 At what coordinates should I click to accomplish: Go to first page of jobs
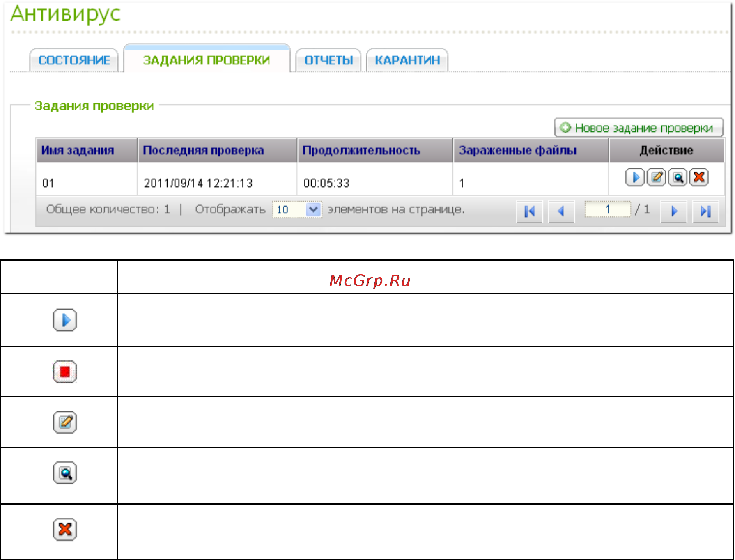coord(530,211)
